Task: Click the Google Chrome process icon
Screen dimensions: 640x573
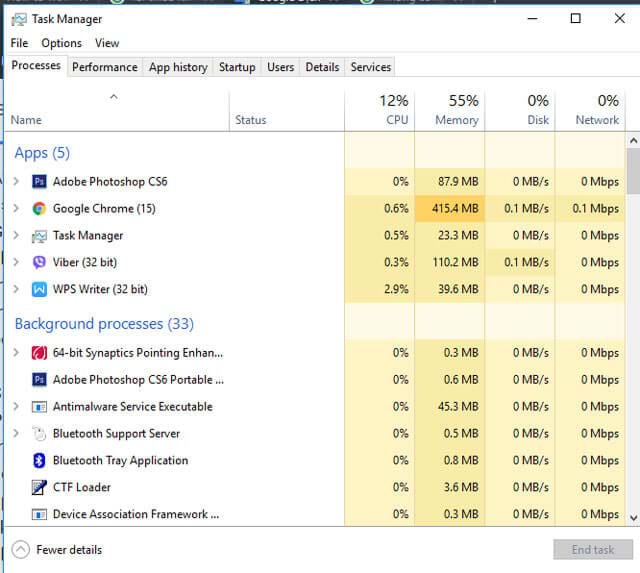Action: (39, 209)
